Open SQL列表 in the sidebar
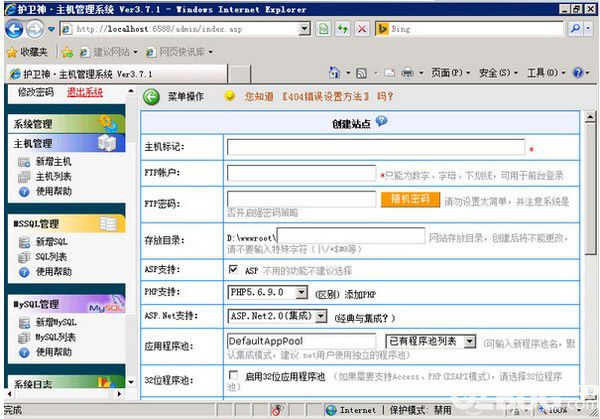This screenshot has width=600, height=419. 51,257
